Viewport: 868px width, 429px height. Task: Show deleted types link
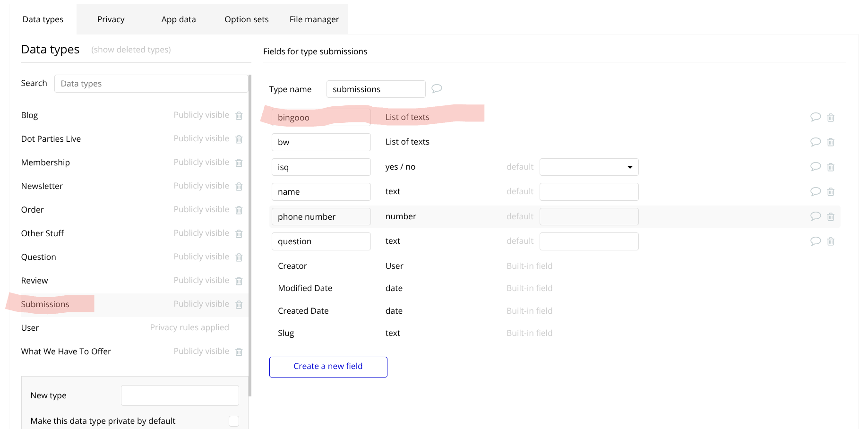131,50
